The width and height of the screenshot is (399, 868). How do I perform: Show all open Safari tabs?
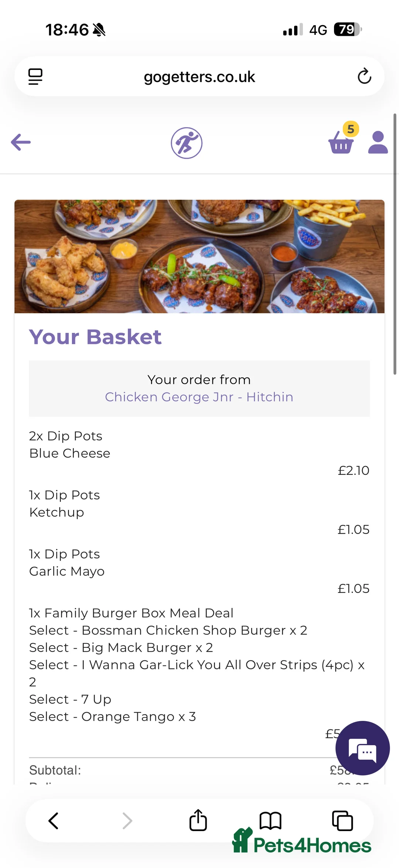(342, 820)
